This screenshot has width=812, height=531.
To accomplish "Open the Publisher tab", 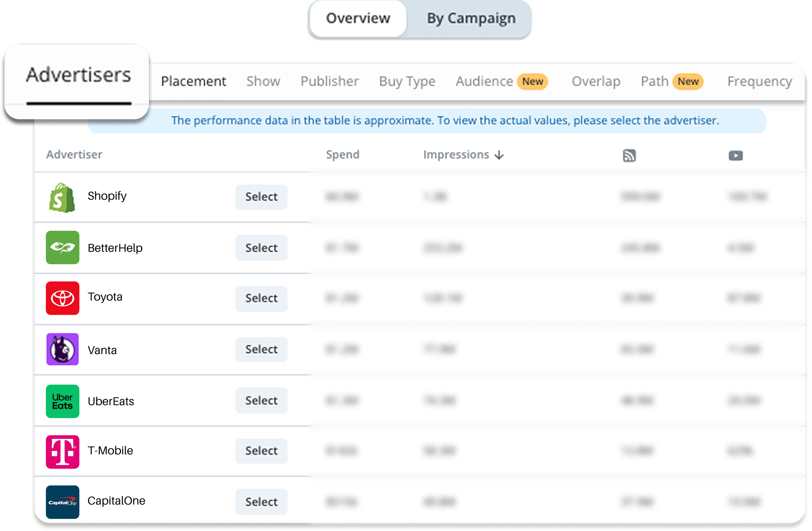I will click(330, 81).
